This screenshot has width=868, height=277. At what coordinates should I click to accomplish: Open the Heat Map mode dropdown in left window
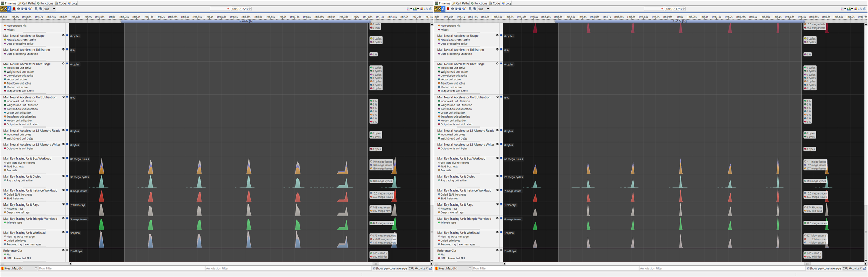click(x=19, y=268)
